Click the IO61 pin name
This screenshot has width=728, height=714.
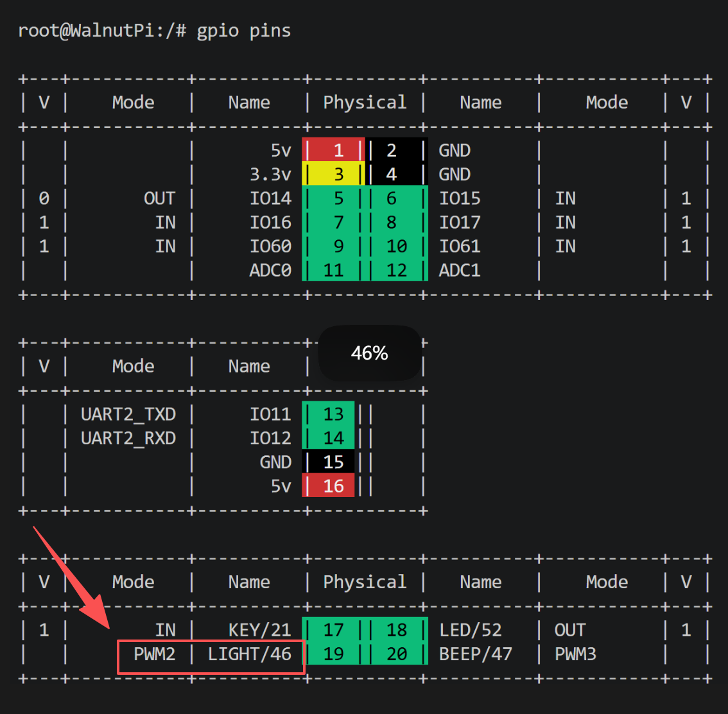pyautogui.click(x=460, y=247)
